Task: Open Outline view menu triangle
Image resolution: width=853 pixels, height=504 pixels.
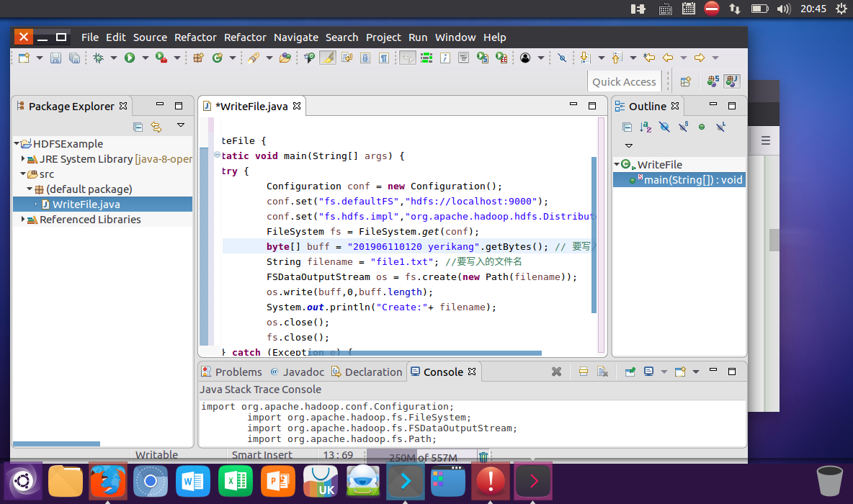Action: point(629,145)
